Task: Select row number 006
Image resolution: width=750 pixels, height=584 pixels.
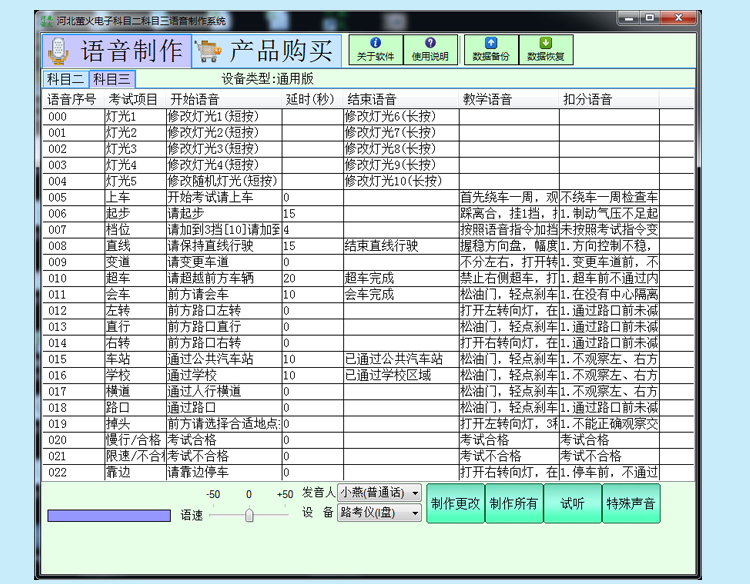Action: click(x=74, y=213)
